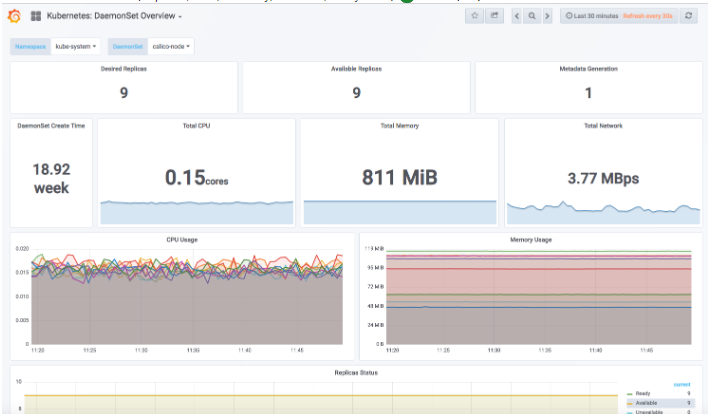
Task: Open the Metadata Generation panel title
Action: [x=588, y=69]
